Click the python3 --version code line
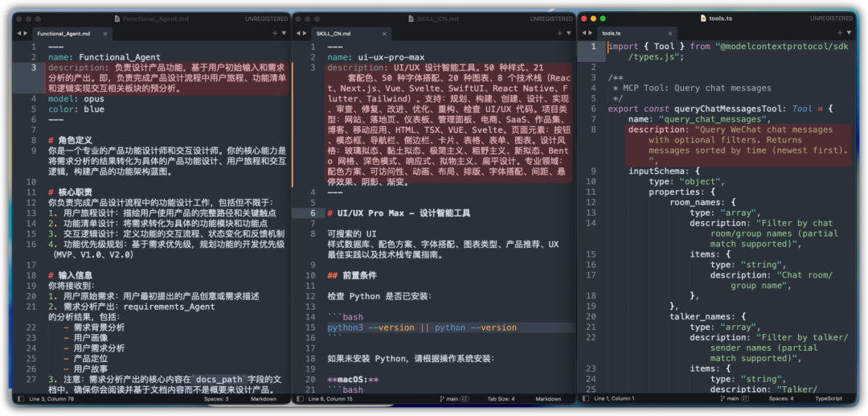 [422, 327]
